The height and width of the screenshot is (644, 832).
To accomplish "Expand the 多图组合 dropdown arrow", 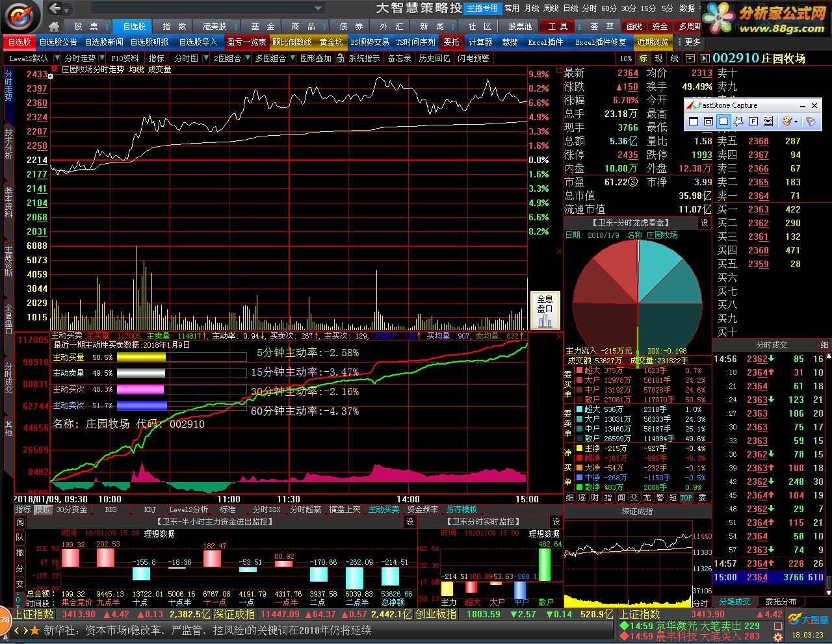I will point(291,58).
